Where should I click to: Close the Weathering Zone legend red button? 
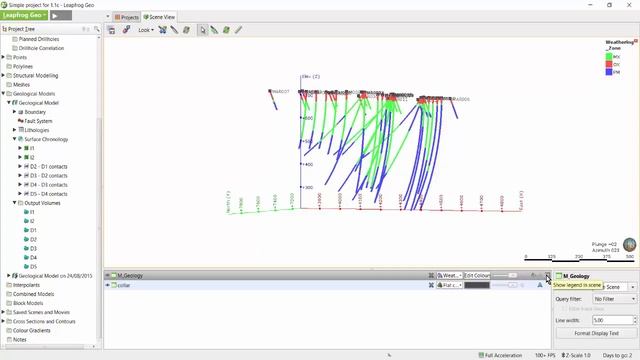coord(636,41)
